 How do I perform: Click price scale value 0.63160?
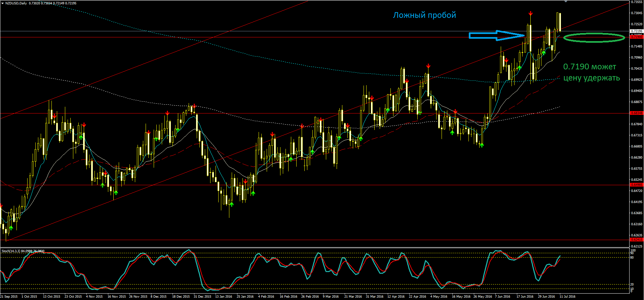click(637, 224)
